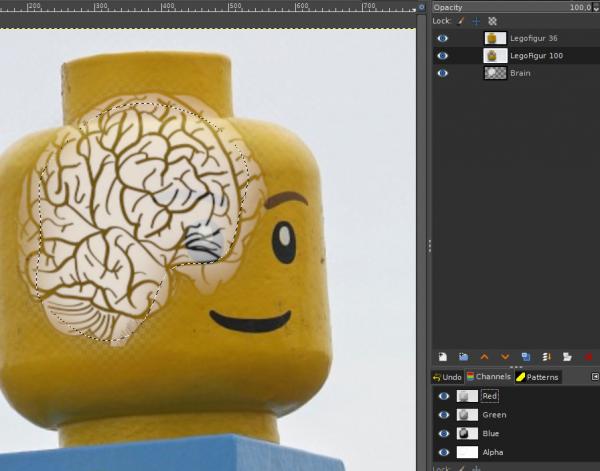Add a mask to the layer
Screen dimensions: 600x471
click(x=567, y=357)
